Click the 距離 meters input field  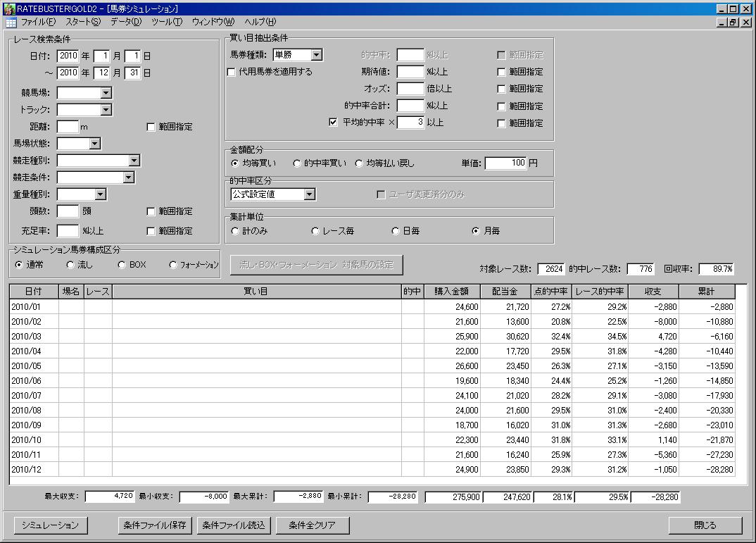[x=68, y=126]
